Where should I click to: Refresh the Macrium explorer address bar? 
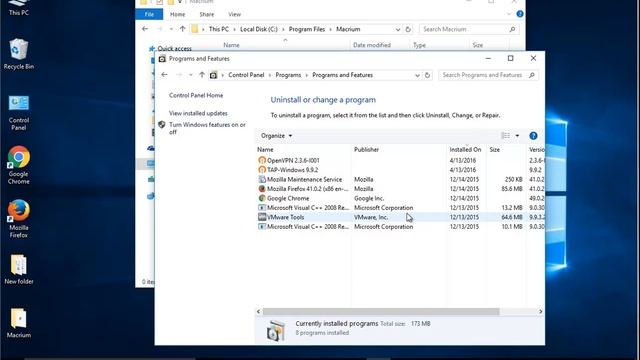tap(408, 29)
